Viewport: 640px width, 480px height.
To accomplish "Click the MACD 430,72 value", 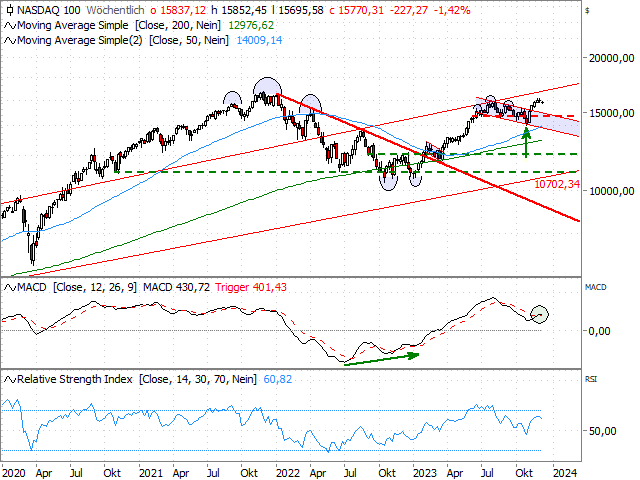I will [176, 287].
